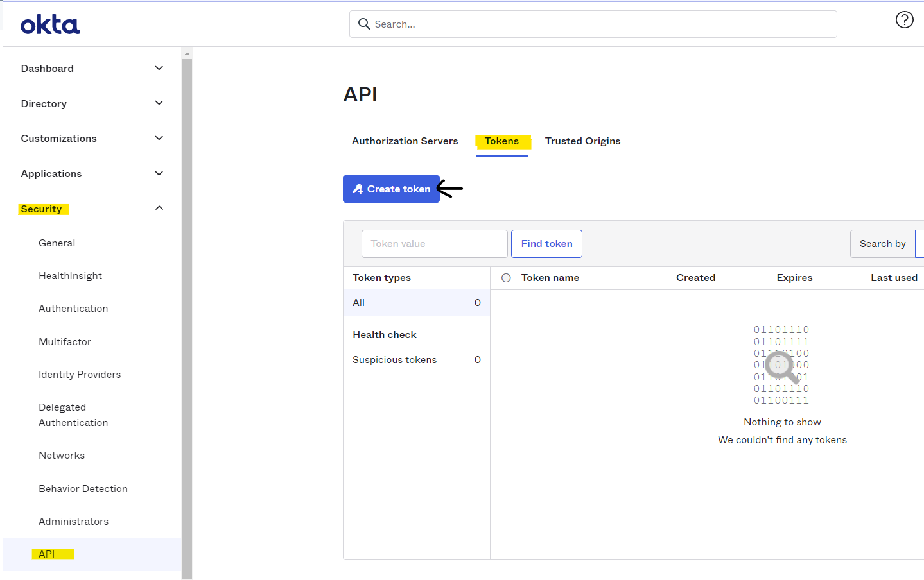Viewport: 924px width, 580px height.
Task: Click the magnifying glass in the search bar
Action: coord(364,24)
